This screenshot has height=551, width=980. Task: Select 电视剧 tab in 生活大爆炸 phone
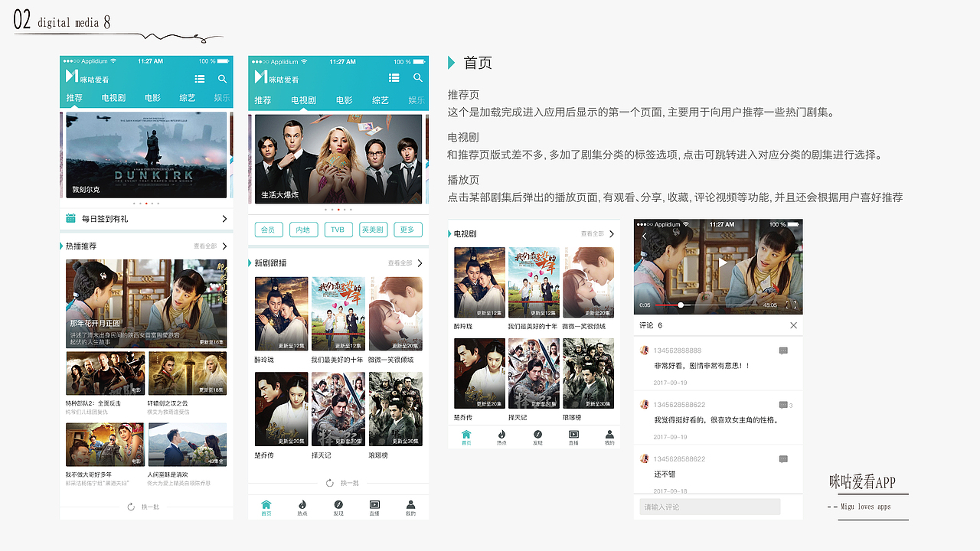click(303, 100)
